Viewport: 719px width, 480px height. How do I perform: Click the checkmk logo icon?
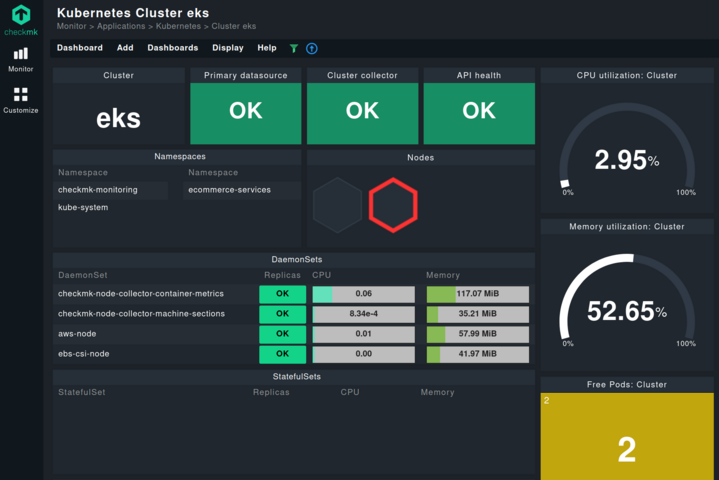pos(21,15)
